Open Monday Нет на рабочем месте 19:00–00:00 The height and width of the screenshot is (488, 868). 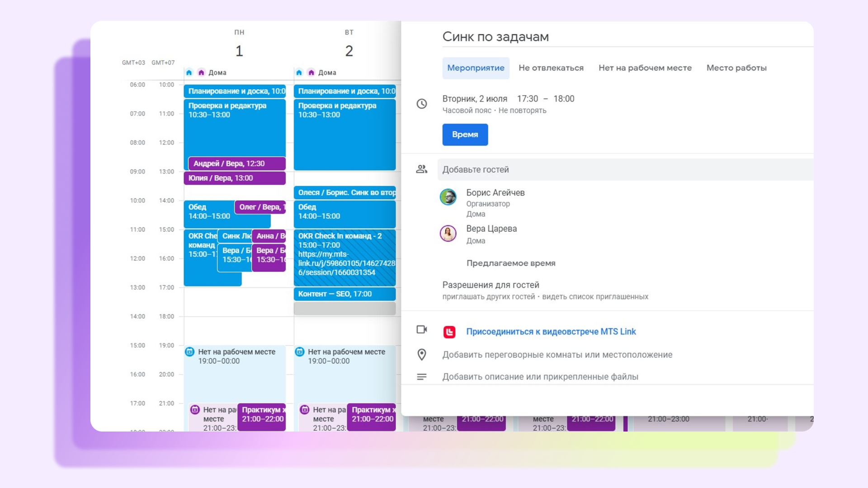[x=235, y=374]
